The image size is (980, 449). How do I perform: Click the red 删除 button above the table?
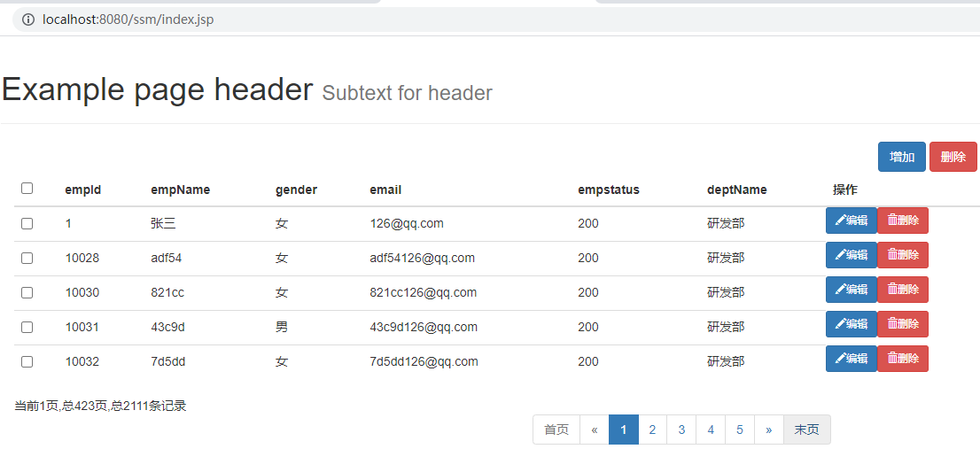tap(953, 157)
